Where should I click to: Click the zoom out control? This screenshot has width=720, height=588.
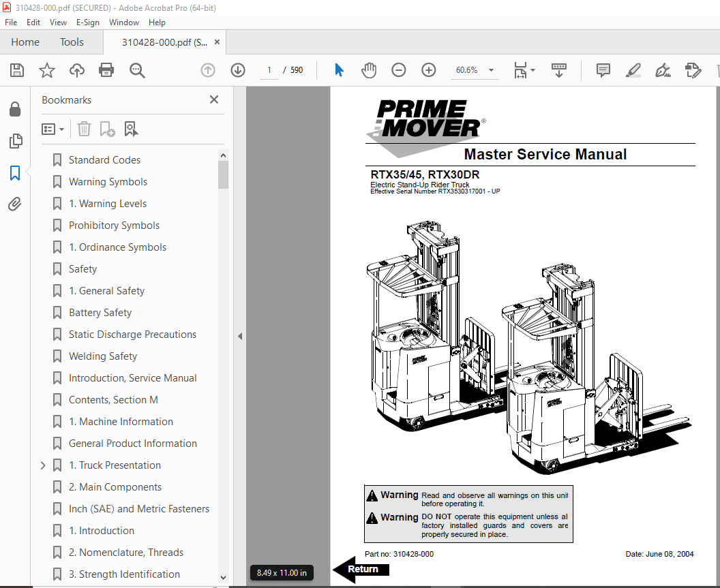tap(398, 69)
